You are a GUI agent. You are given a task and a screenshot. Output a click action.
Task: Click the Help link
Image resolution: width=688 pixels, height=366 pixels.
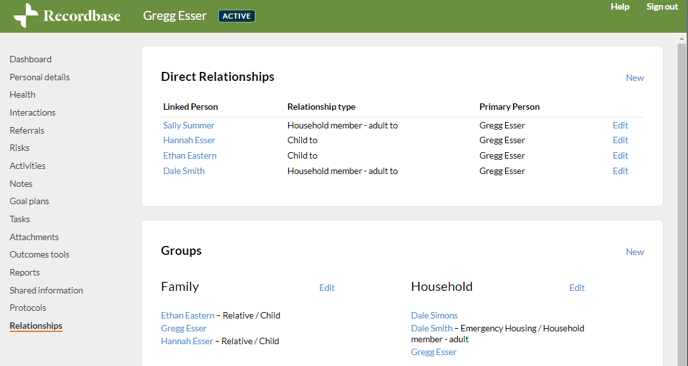click(x=620, y=7)
